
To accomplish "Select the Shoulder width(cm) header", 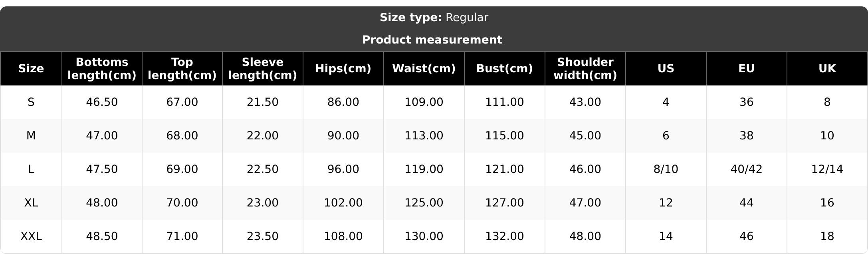I will (585, 69).
